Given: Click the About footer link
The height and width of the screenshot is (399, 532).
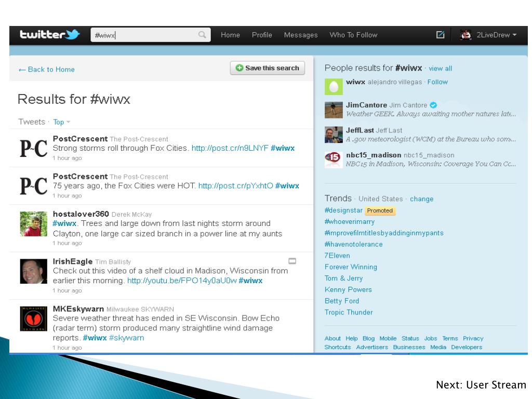Looking at the screenshot, I should pyautogui.click(x=332, y=338).
